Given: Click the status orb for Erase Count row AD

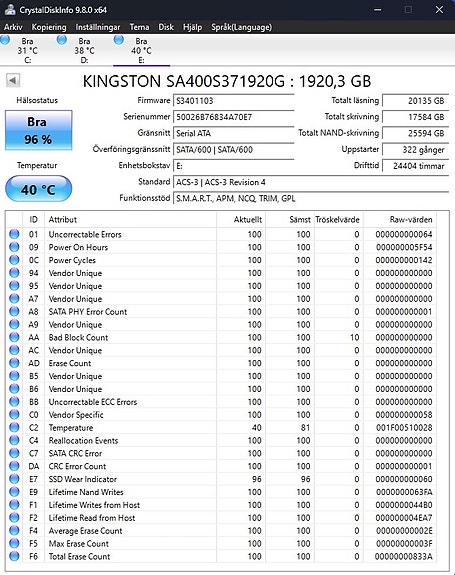Looking at the screenshot, I should [14, 363].
